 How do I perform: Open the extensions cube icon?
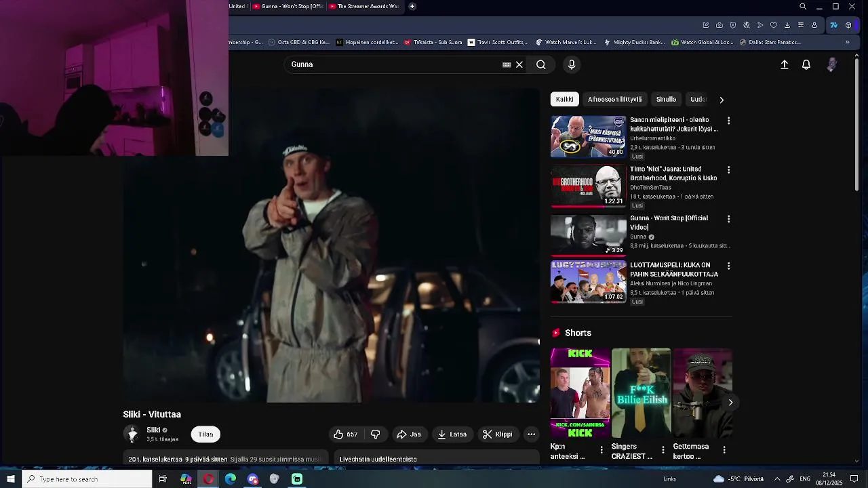coord(848,25)
